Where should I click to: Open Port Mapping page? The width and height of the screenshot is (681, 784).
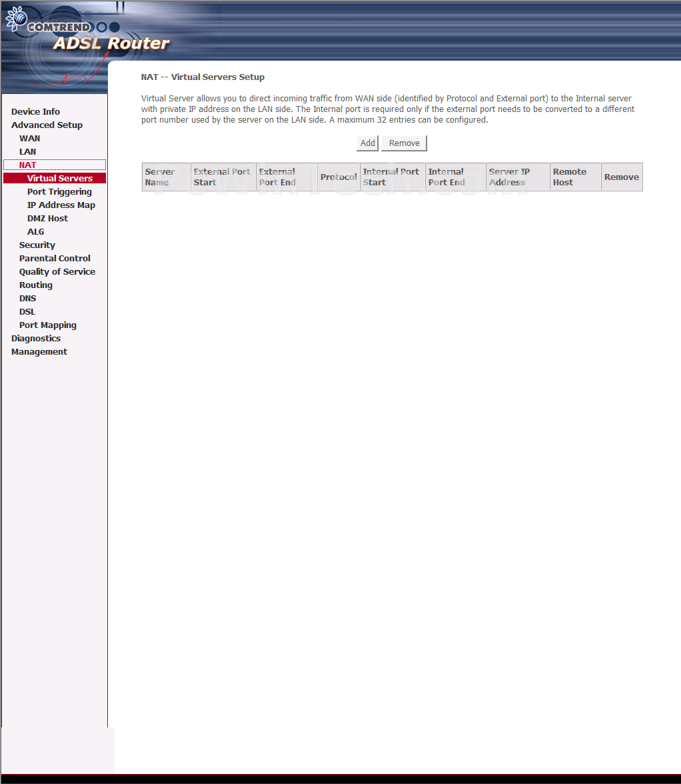[x=47, y=325]
